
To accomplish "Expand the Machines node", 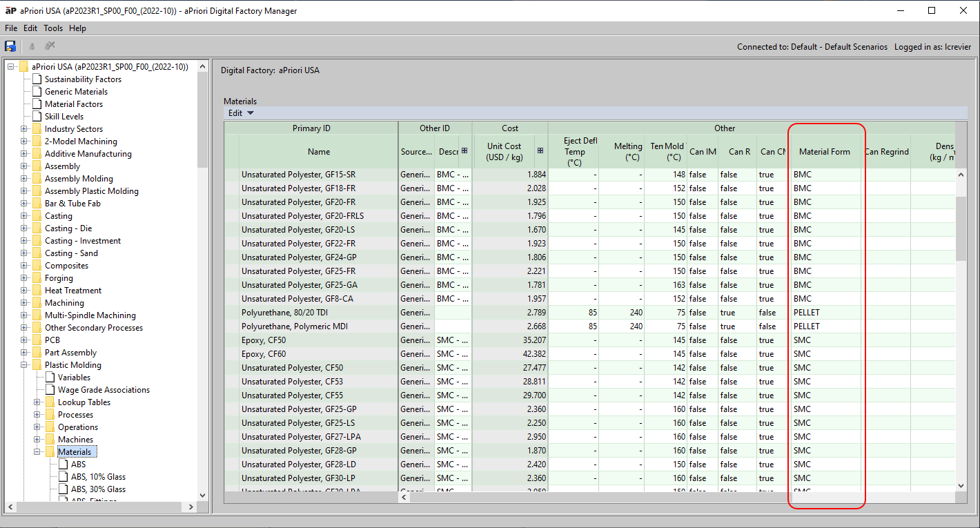I will [x=37, y=440].
